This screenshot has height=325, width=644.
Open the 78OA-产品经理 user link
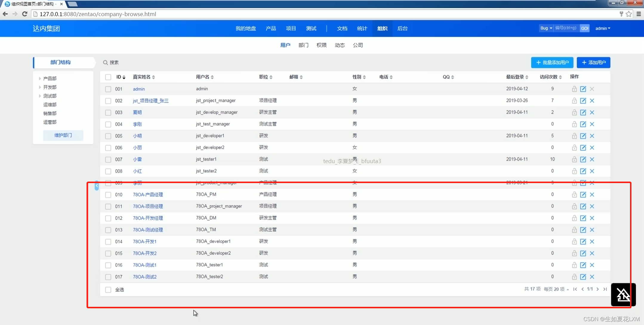(148, 194)
